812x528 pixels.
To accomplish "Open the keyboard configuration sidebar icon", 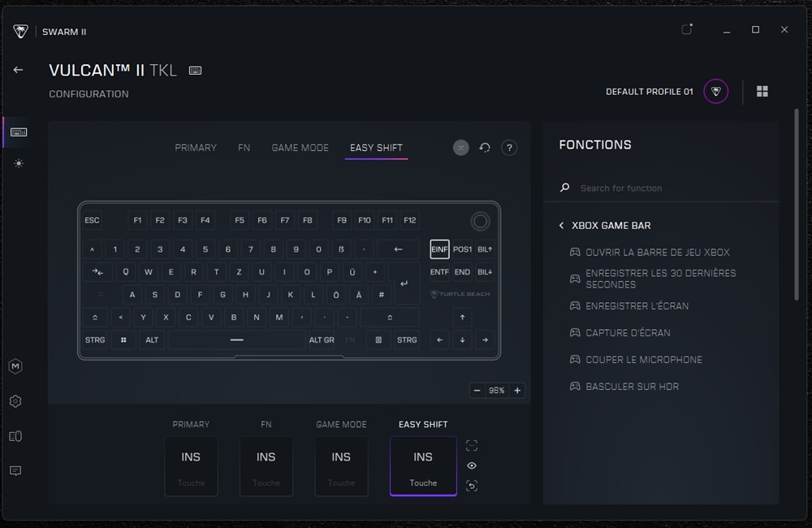I will click(17, 131).
